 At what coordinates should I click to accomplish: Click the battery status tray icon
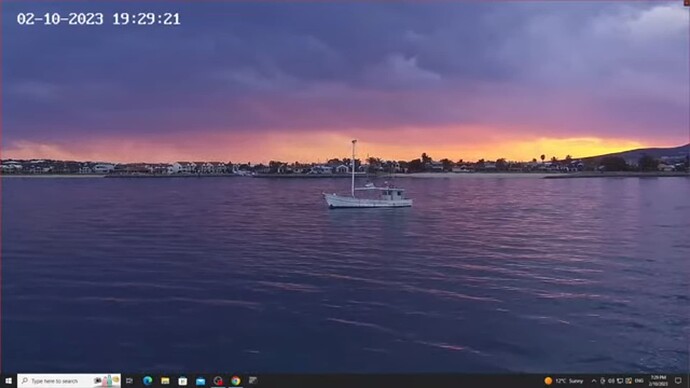[611, 381]
